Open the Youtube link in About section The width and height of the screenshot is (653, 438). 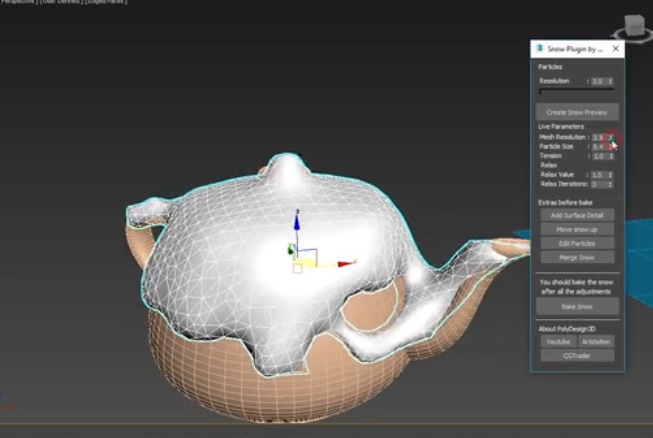click(x=558, y=342)
